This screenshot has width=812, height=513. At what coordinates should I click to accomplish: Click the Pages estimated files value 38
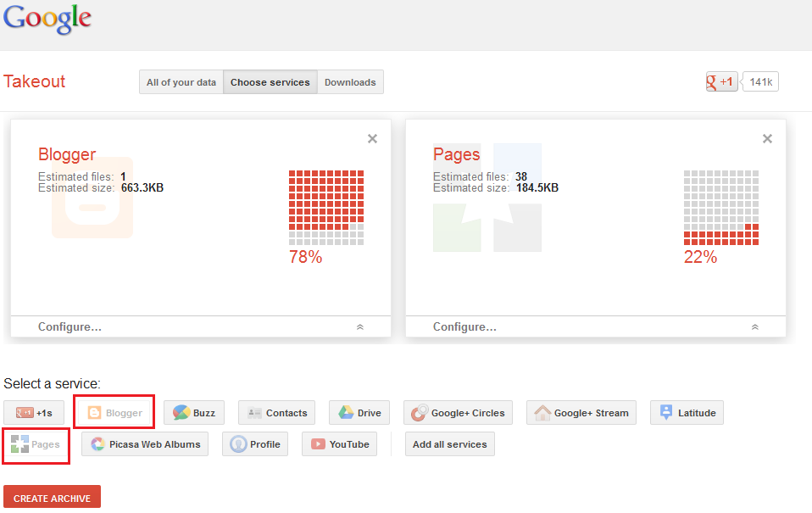tap(521, 176)
